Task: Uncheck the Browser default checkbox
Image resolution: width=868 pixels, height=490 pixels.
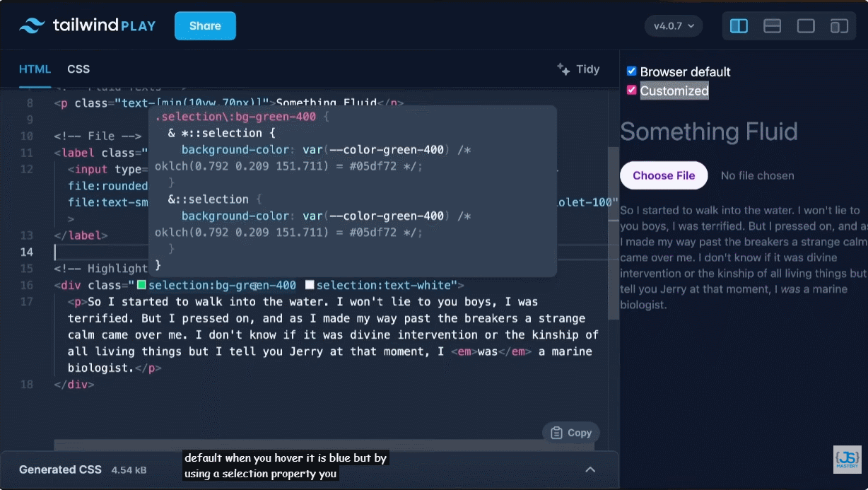Action: pos(632,71)
